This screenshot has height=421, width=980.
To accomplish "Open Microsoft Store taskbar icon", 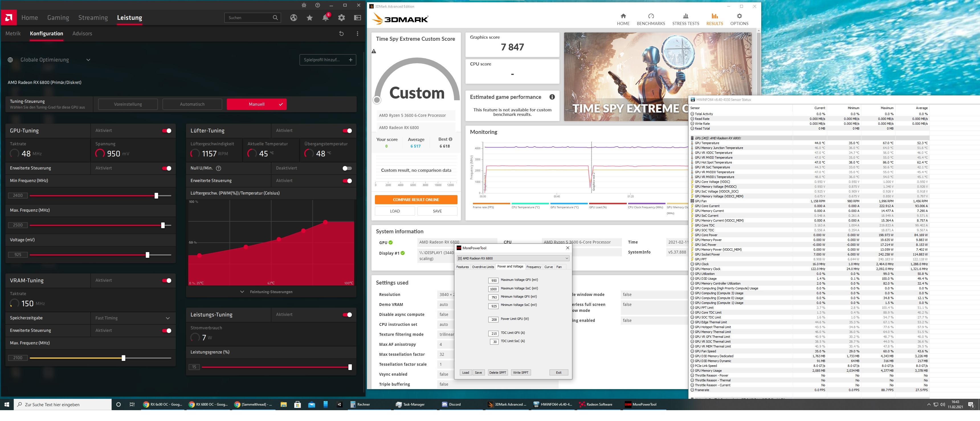I will tap(297, 404).
